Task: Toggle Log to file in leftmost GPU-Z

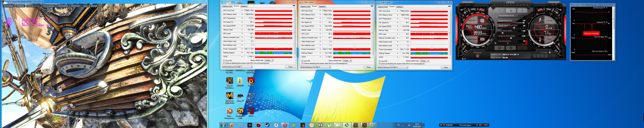Action: (224, 60)
